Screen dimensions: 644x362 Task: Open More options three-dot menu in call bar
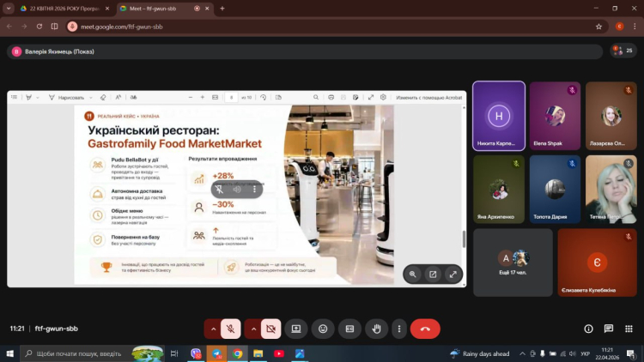398,329
